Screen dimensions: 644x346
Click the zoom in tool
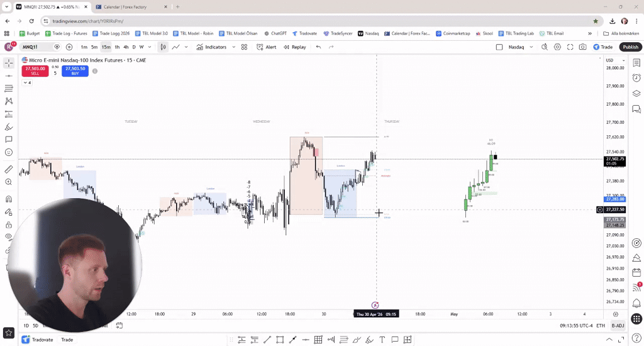pyautogui.click(x=9, y=182)
